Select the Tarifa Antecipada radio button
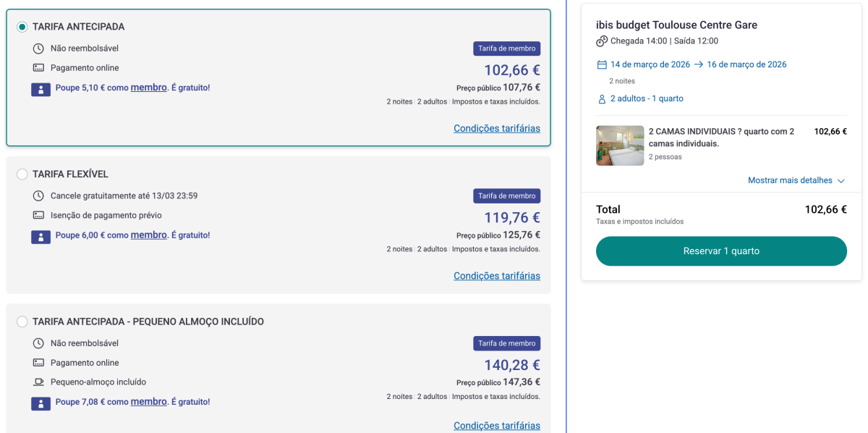Viewport: 868px width, 433px height. (22, 27)
